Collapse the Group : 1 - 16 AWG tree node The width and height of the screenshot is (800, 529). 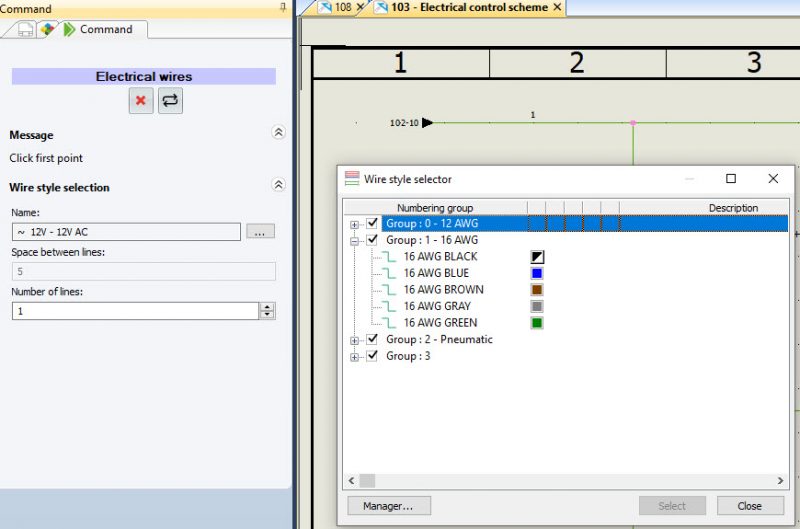tap(355, 241)
